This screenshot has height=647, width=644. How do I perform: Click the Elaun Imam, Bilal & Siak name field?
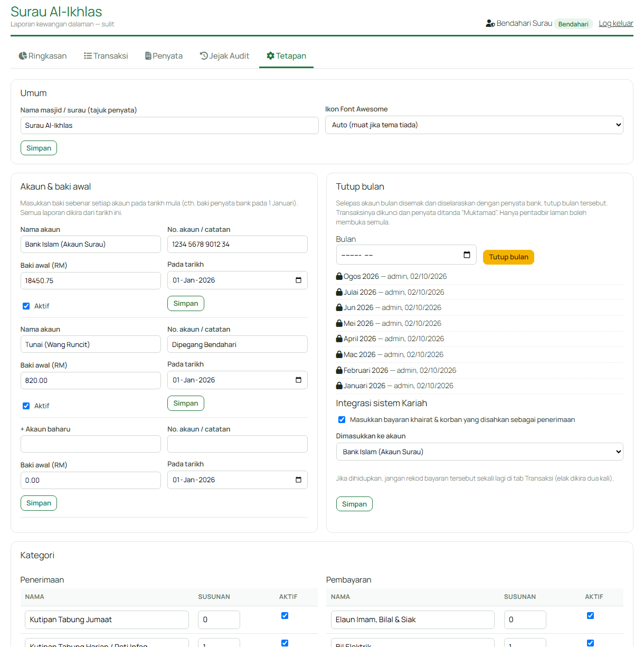pyautogui.click(x=413, y=620)
